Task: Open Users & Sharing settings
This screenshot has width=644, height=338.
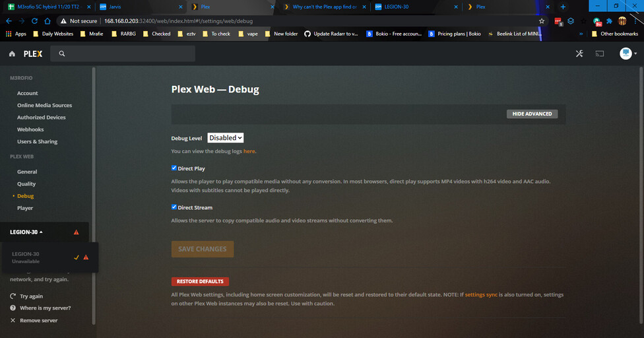Action: 37,142
